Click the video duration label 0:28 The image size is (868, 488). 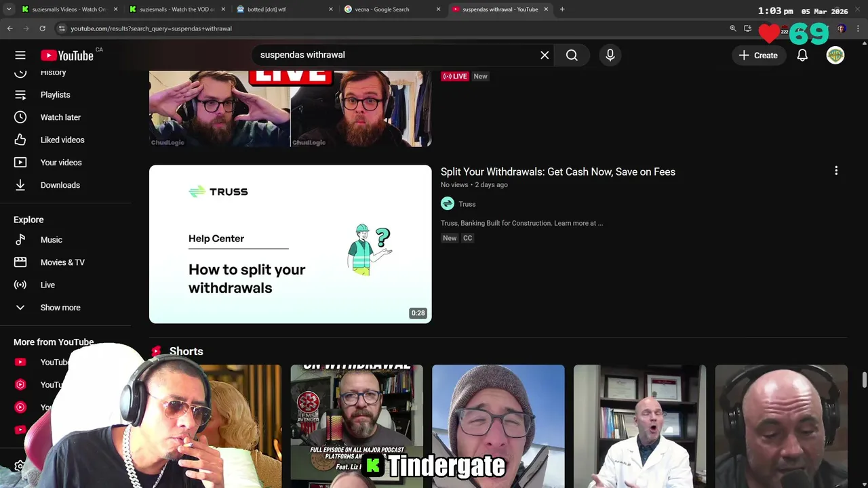point(418,313)
